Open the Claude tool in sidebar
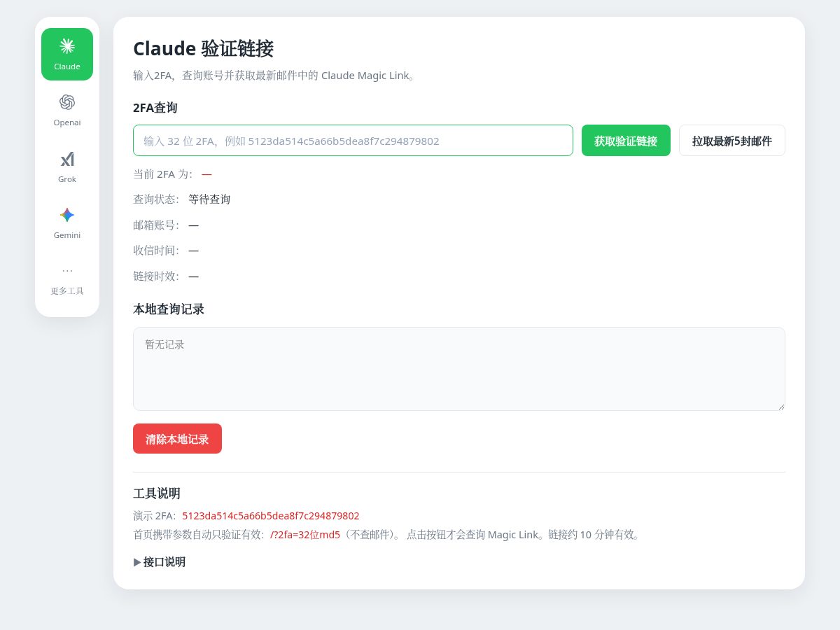Screen dimensions: 840x630 (67, 54)
